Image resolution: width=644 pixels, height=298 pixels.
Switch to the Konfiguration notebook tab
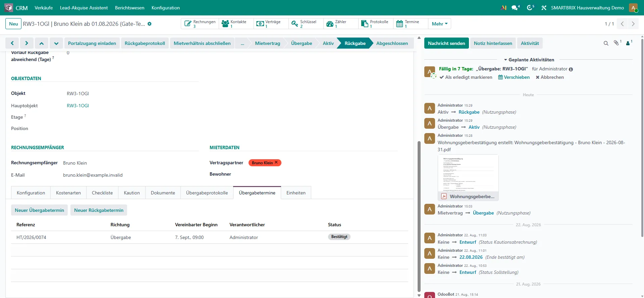click(x=31, y=193)
